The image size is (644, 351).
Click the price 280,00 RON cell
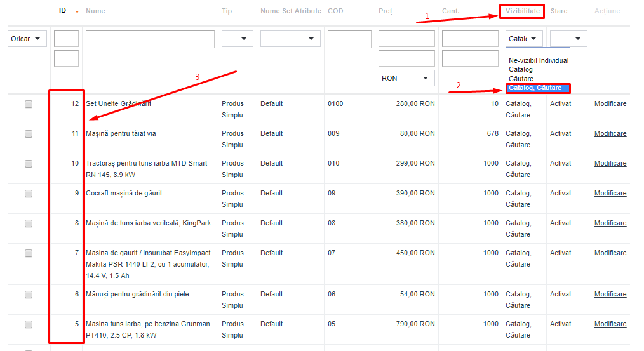(415, 104)
